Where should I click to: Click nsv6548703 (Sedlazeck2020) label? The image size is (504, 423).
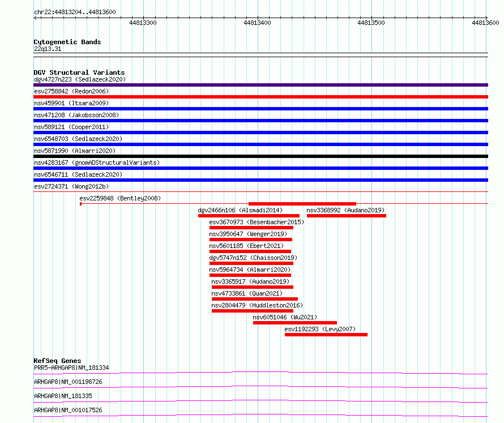78,139
